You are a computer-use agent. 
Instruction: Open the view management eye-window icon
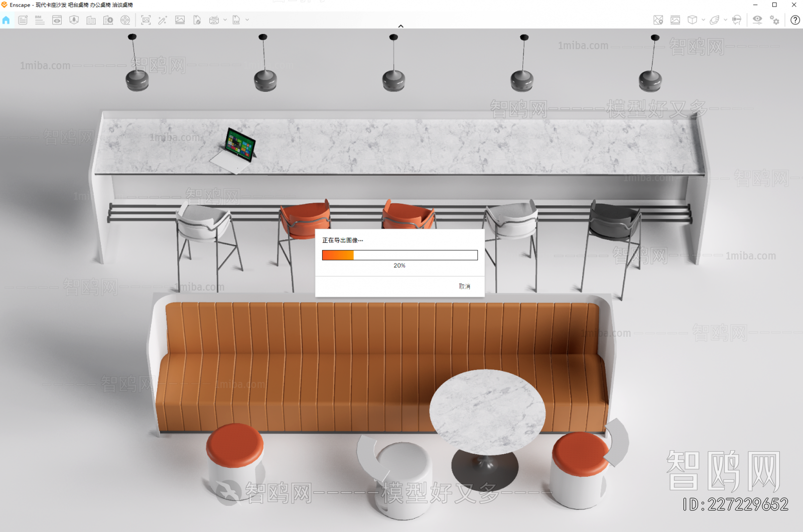[57, 20]
